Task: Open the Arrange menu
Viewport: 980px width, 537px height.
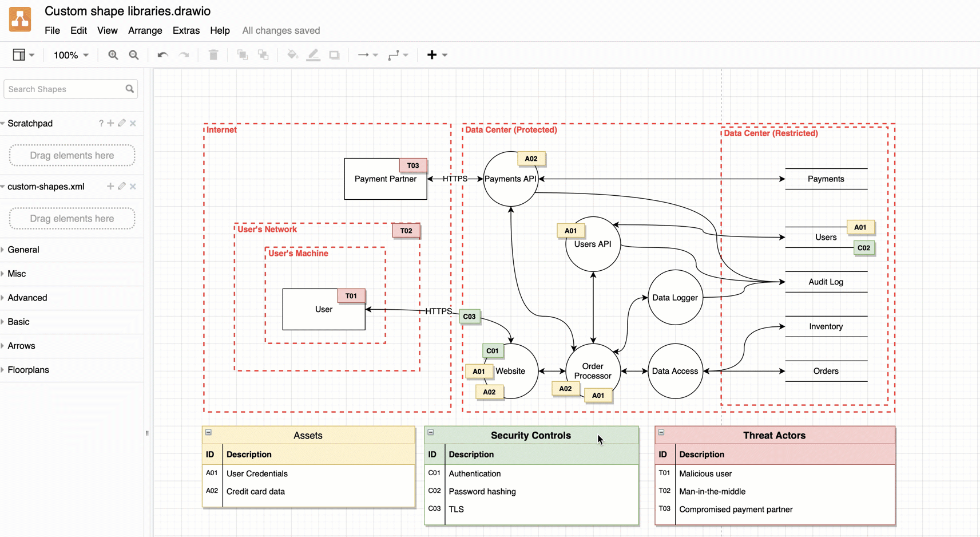Action: click(x=145, y=30)
